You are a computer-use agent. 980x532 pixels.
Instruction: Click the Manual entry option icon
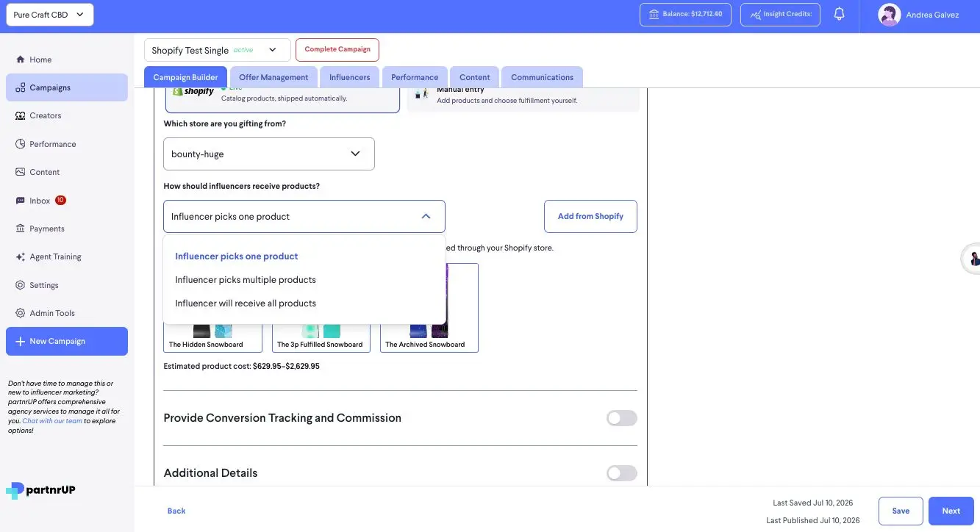pyautogui.click(x=422, y=93)
